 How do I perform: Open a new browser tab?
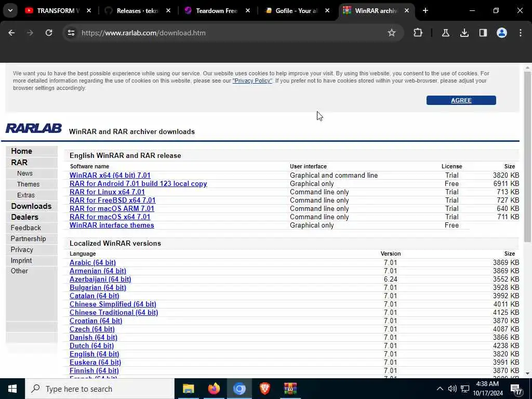point(425,10)
